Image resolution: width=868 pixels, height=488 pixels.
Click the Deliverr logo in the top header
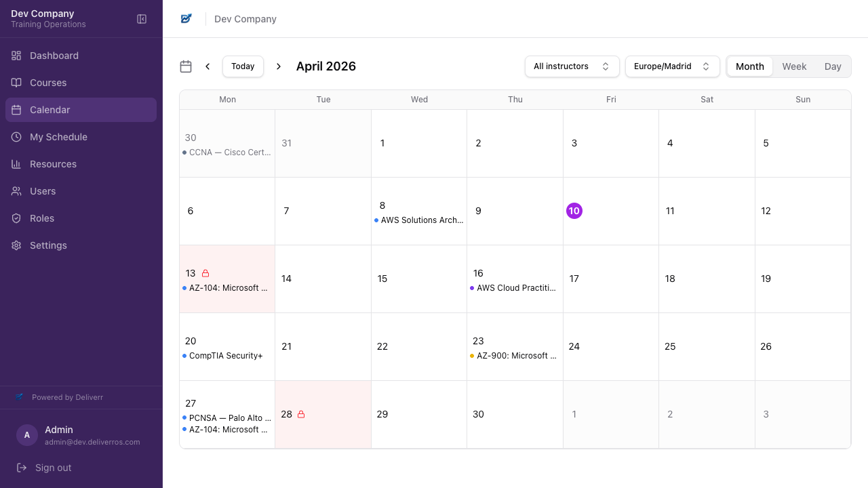[x=186, y=19]
